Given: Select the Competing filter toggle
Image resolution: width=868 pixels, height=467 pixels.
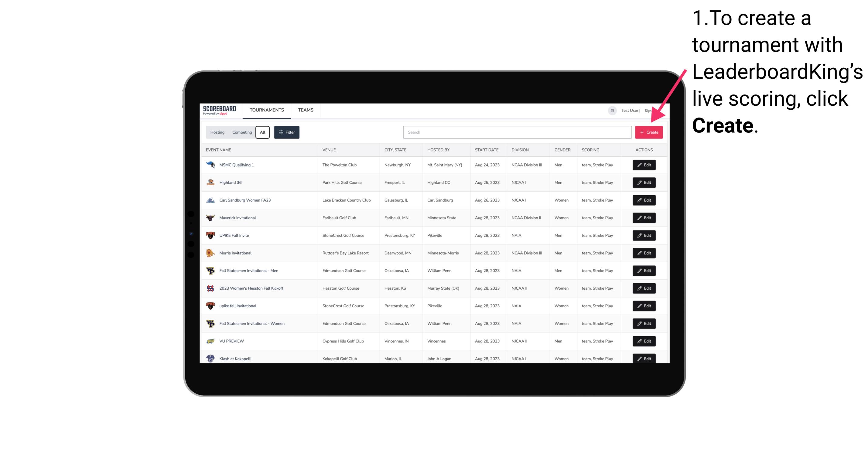Looking at the screenshot, I should [x=241, y=132].
